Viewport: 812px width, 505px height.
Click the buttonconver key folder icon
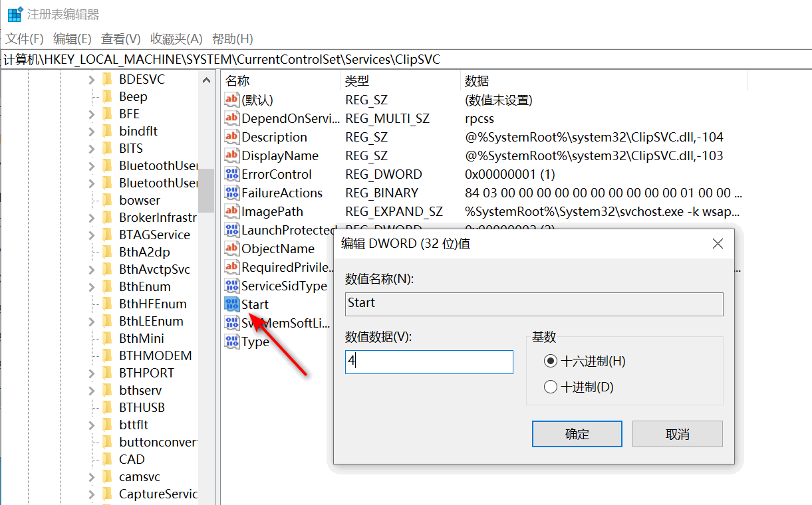coord(107,442)
